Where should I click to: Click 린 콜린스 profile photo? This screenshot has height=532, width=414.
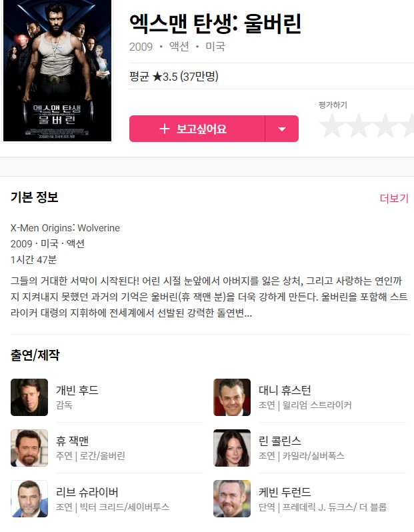[232, 448]
